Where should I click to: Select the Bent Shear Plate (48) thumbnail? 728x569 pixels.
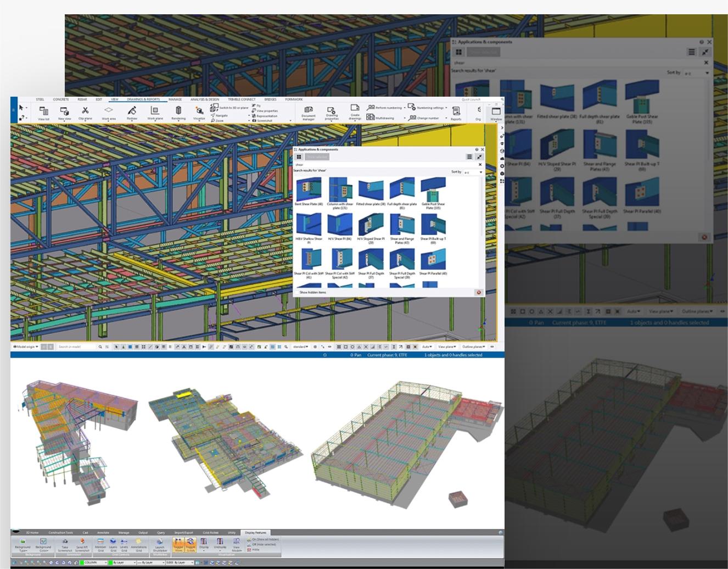coord(309,189)
